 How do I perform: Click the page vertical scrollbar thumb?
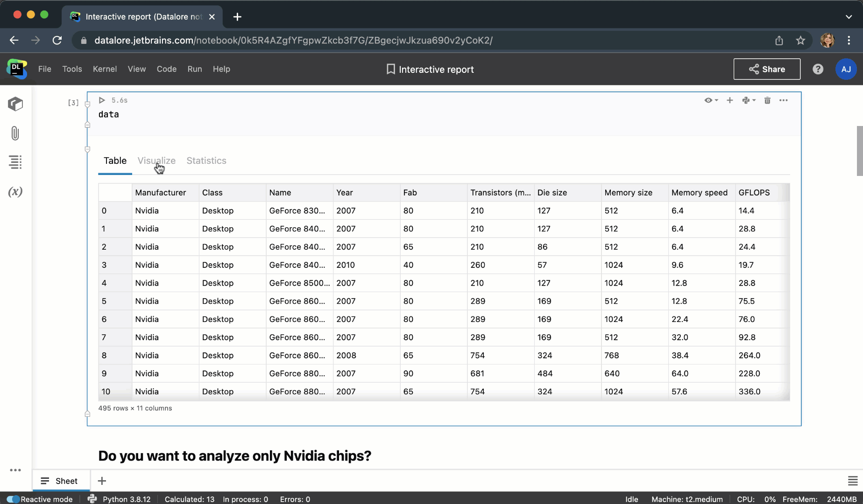point(860,151)
